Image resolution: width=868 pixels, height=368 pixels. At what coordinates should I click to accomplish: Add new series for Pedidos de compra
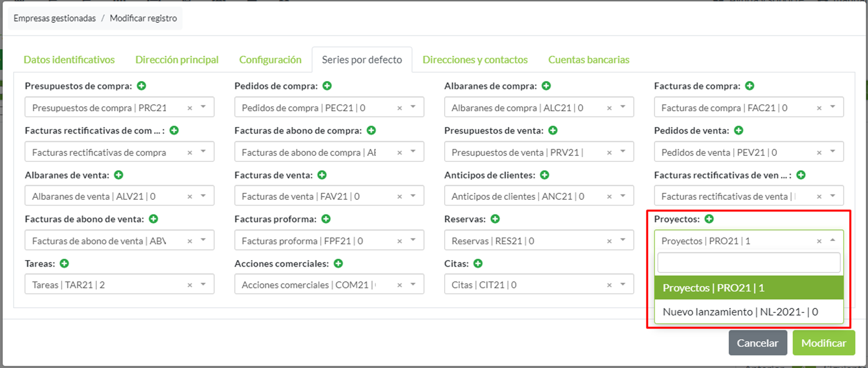coord(327,86)
